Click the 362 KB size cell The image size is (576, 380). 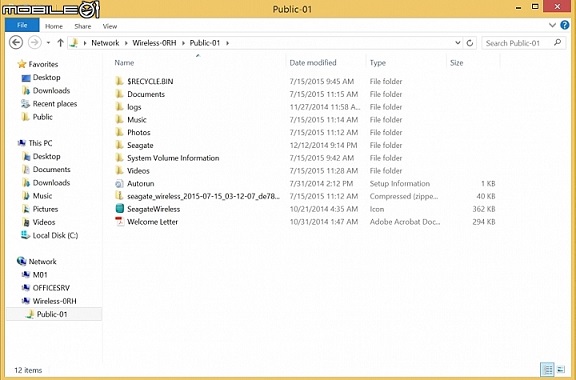pos(484,209)
